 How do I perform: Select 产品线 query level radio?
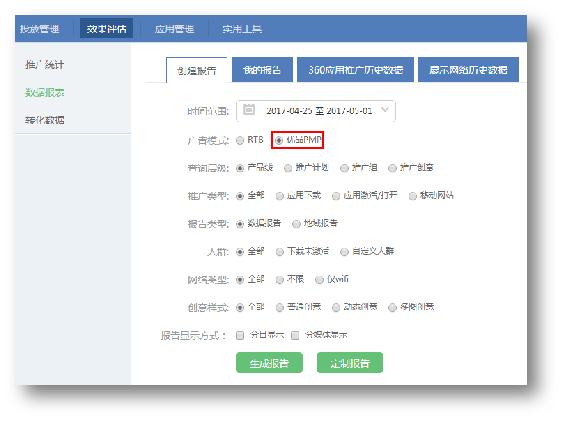tap(240, 168)
